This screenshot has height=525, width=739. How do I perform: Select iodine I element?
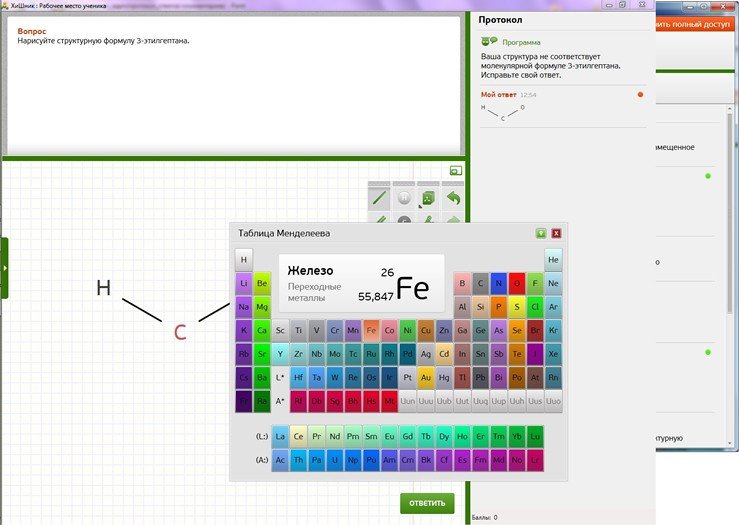tap(535, 354)
